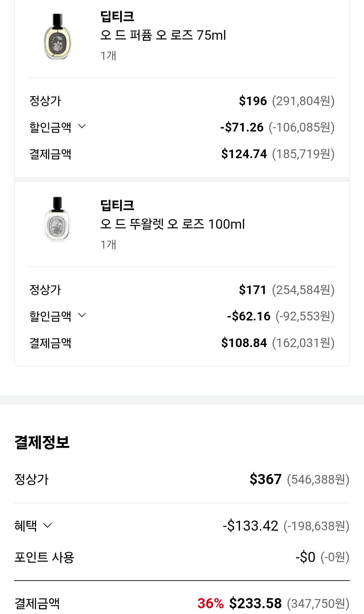
Task: Tap the 딥티크 brand name of the 75ml item
Action: (x=117, y=16)
